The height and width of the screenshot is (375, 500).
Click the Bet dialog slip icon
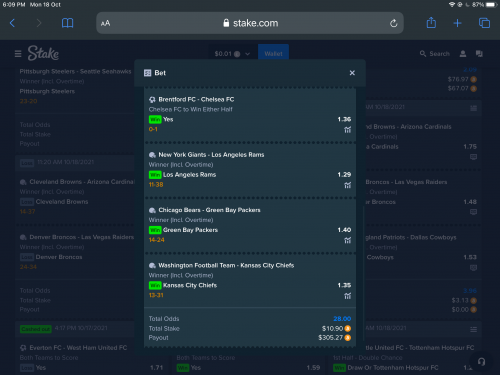147,73
